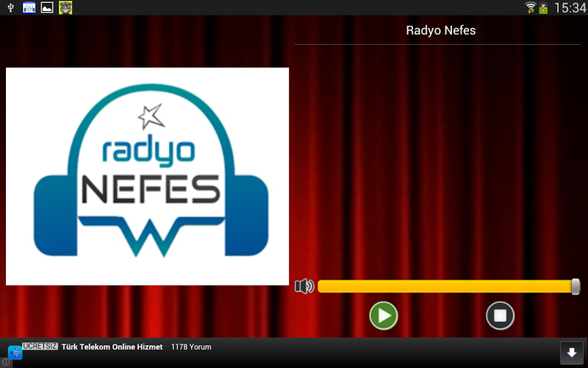Viewport: 588px width, 368px height.
Task: Open the ad info icon
Action: coord(6,362)
